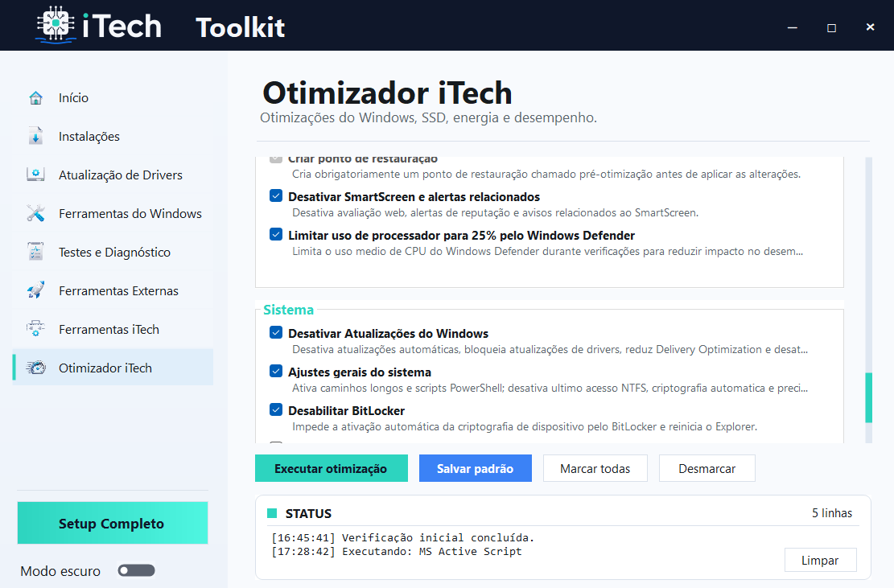Click the gear network icon for Ferramentas iTech
This screenshot has height=588, width=894.
pyautogui.click(x=35, y=329)
